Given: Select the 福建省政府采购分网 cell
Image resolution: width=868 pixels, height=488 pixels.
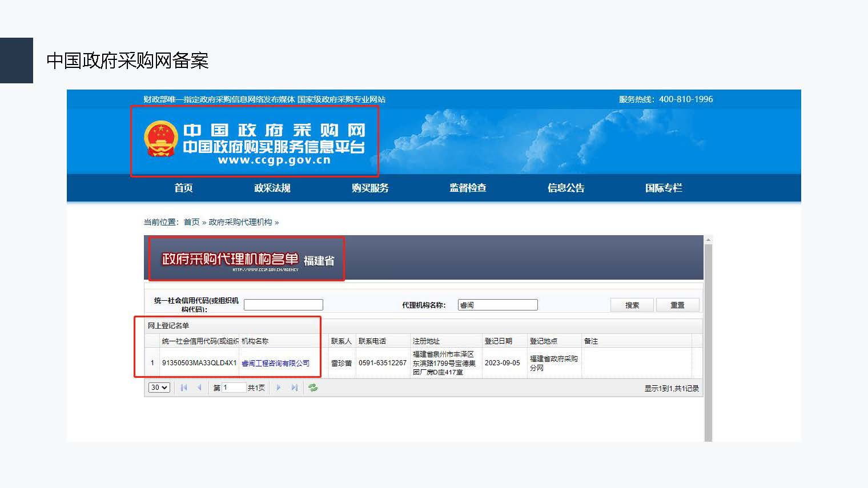Looking at the screenshot, I should [x=554, y=363].
